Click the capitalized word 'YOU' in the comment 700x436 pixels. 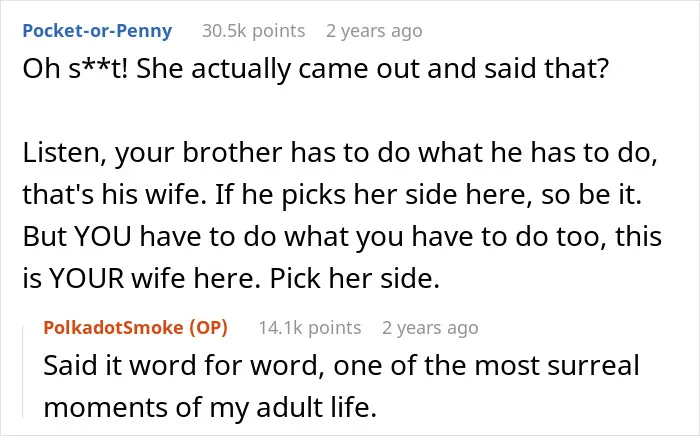point(103,237)
